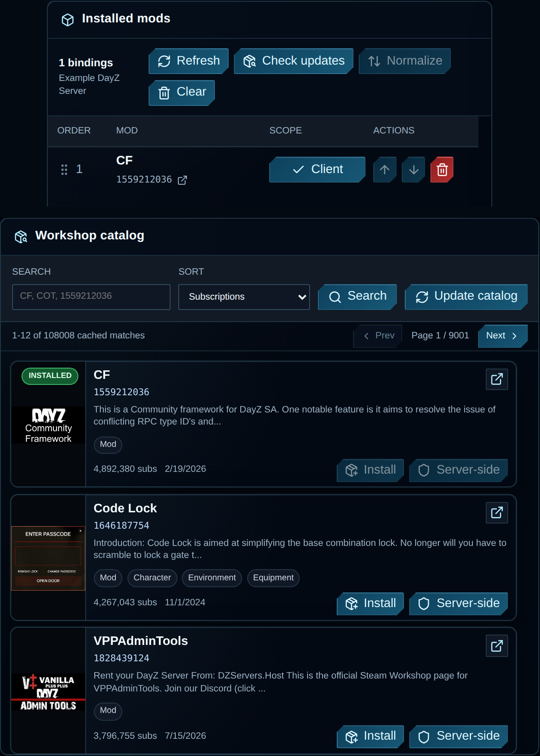
Task: Toggle the Client scope for CF
Action: pos(317,170)
